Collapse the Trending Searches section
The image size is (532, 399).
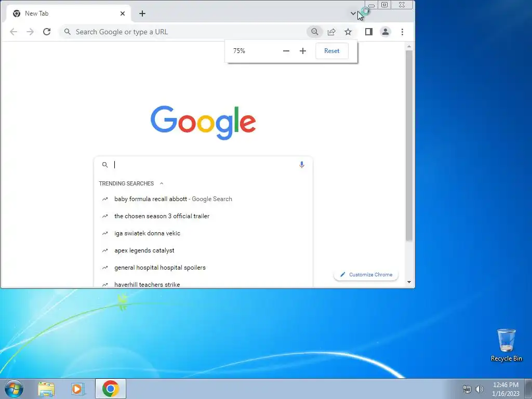click(162, 183)
